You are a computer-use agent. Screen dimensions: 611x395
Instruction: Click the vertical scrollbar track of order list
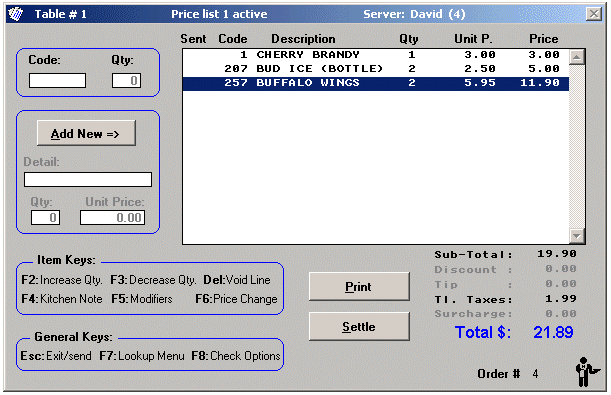(576, 146)
